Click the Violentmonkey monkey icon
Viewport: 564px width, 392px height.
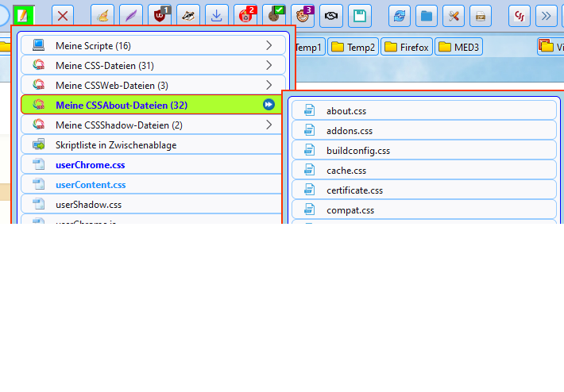coord(302,15)
